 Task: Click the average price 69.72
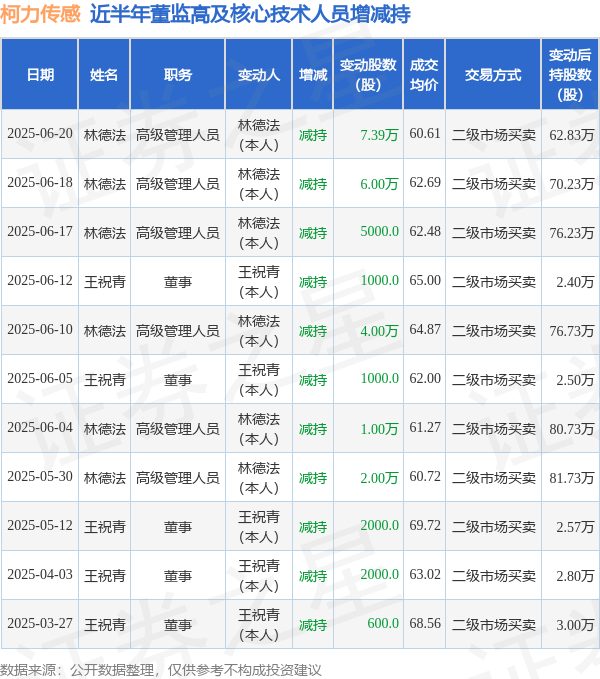pos(425,525)
